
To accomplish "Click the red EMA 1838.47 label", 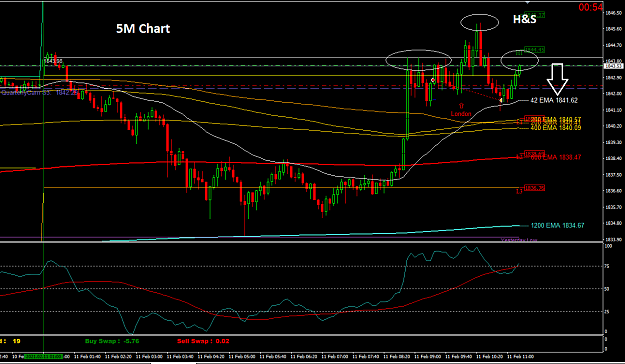I will 556,157.
